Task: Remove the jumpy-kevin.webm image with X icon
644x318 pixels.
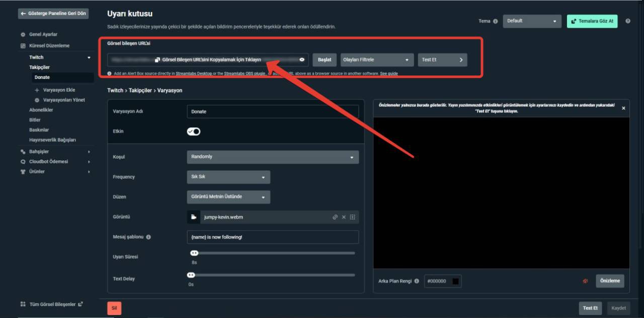Action: [344, 217]
